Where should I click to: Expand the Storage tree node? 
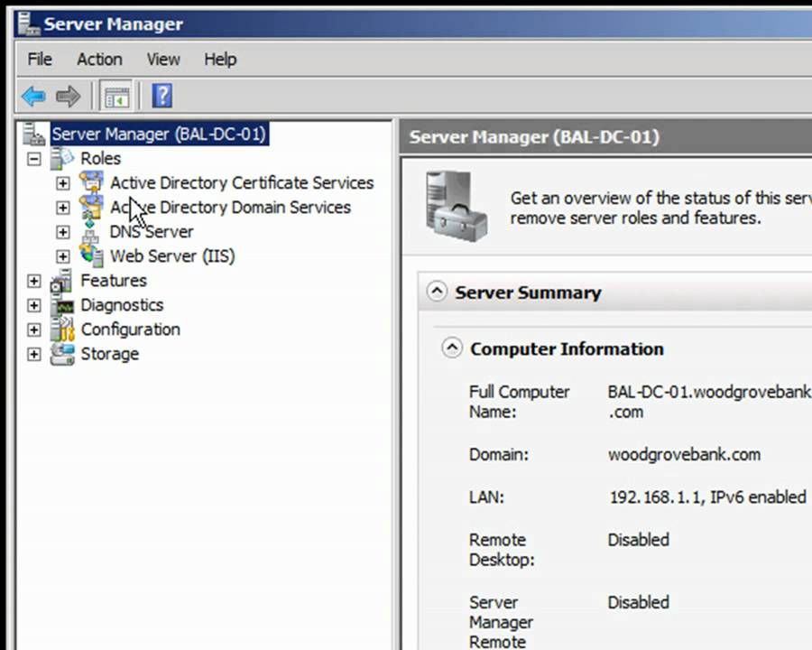tap(33, 354)
